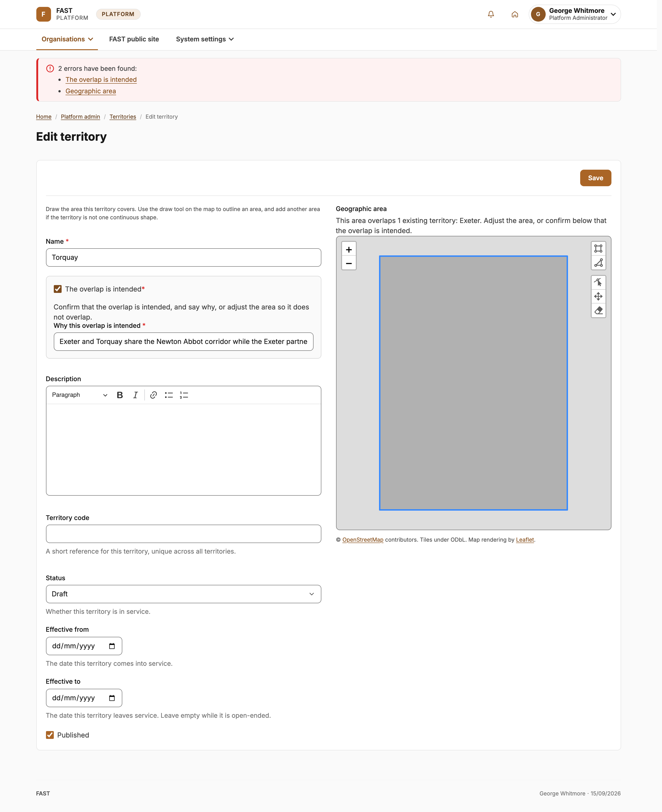Open the Status dropdown showing Draft
Image resolution: width=662 pixels, height=812 pixels.
(x=183, y=594)
